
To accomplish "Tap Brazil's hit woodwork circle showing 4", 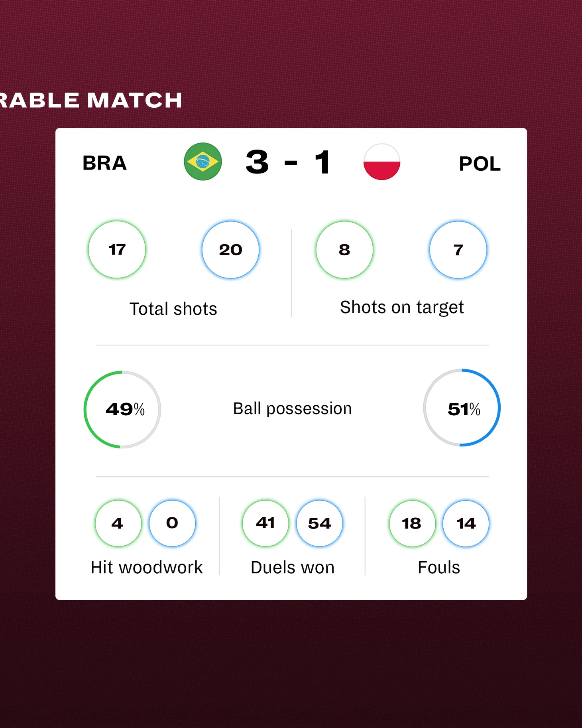I will [118, 523].
